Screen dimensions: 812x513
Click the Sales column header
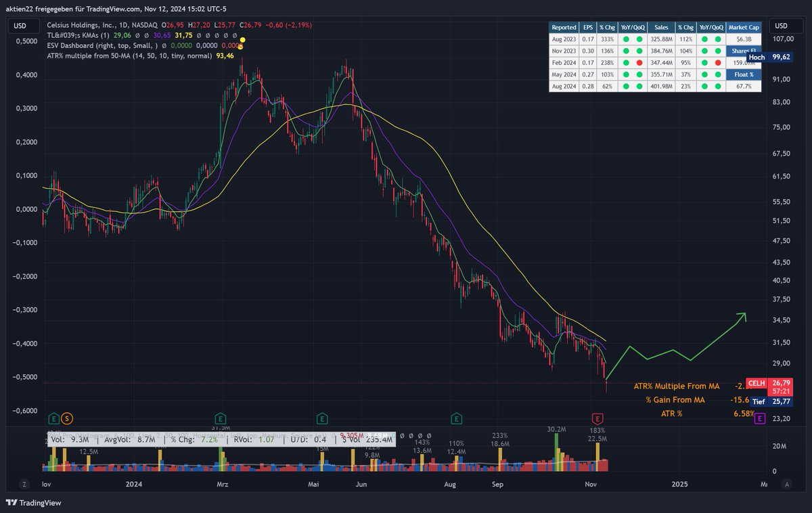(661, 27)
